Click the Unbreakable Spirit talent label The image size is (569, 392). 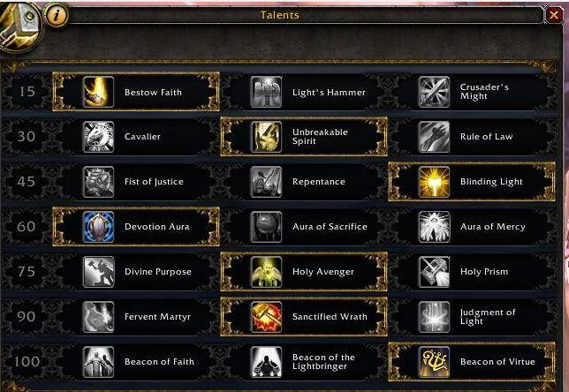[x=320, y=137]
